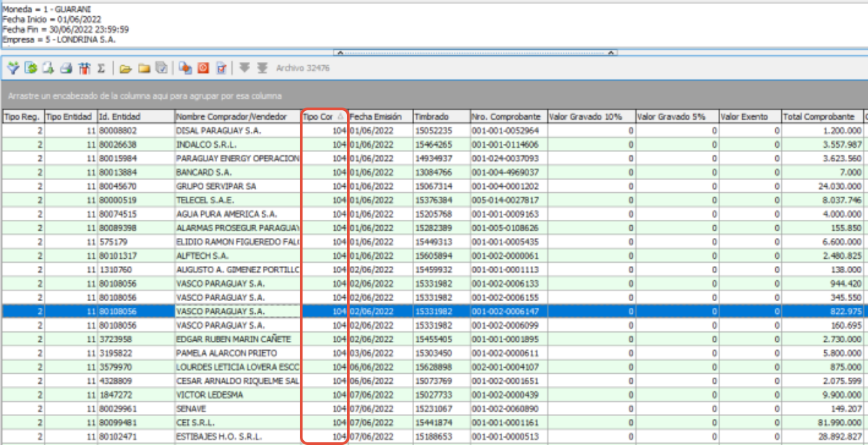
Task: Select the PARAGUAY ENERGY OPERACION row
Action: coord(434,159)
